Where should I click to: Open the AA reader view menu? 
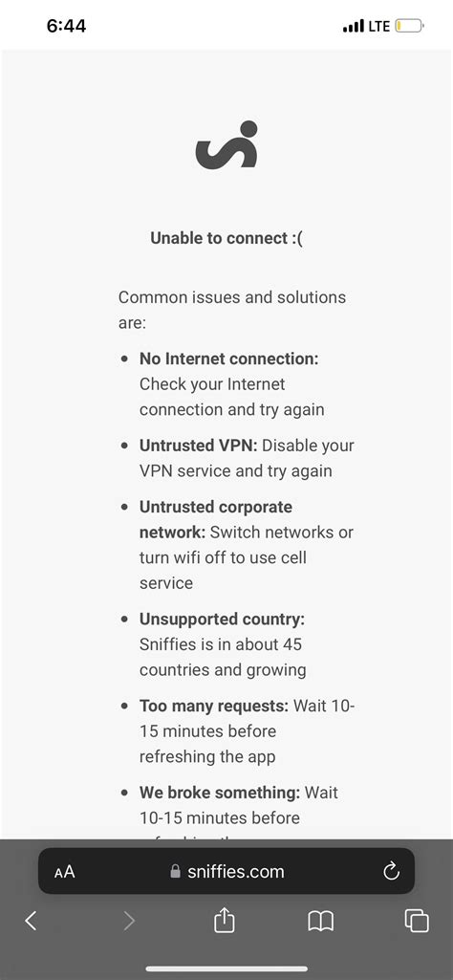64,872
